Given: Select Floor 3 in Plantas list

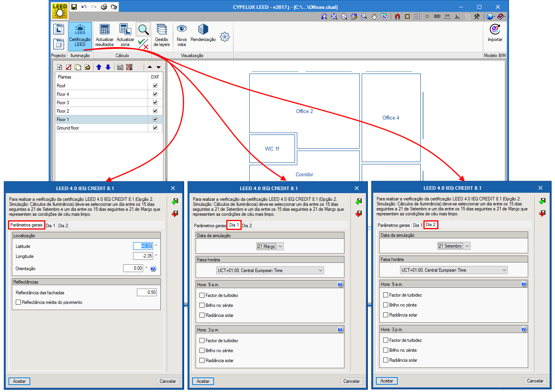Looking at the screenshot, I should click(x=102, y=103).
